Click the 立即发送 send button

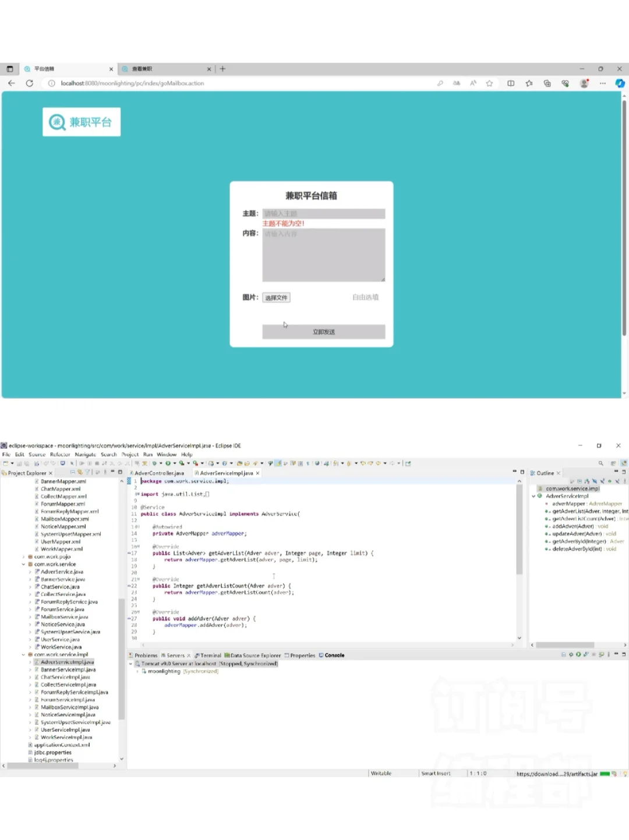pyautogui.click(x=323, y=332)
